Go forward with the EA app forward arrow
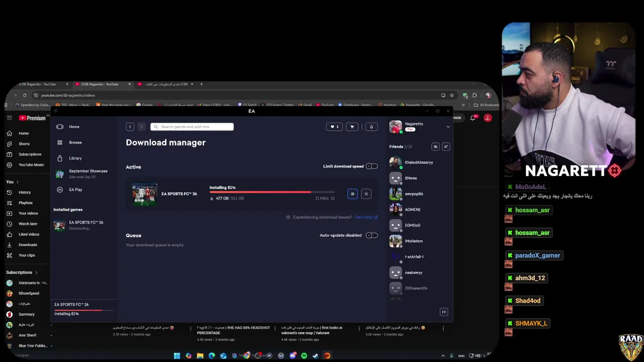 coord(141,127)
